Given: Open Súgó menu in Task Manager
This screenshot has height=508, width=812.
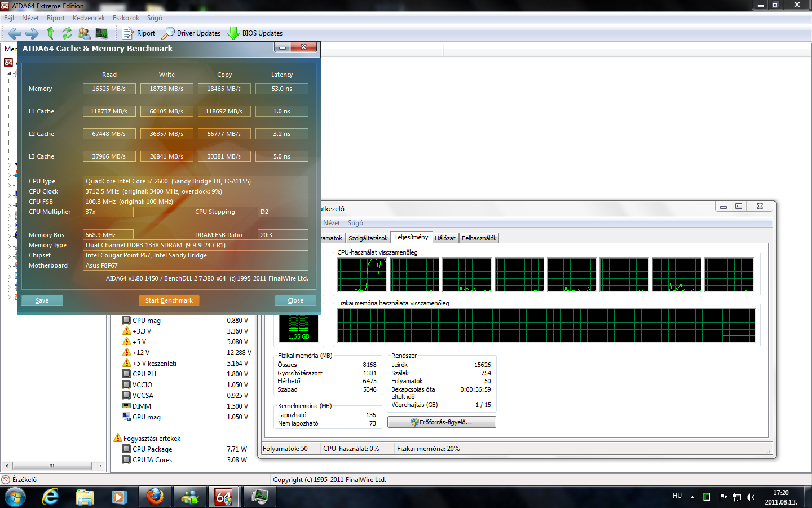Looking at the screenshot, I should pos(355,223).
